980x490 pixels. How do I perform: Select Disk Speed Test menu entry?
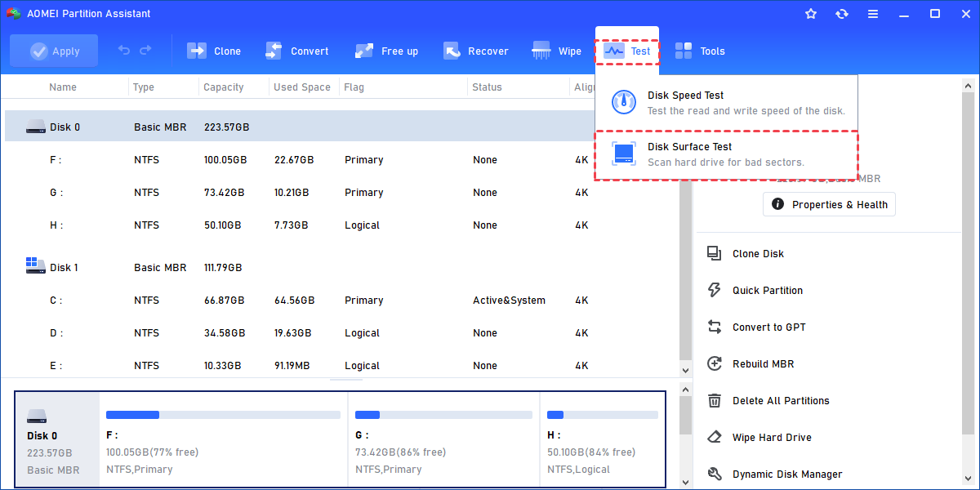727,103
